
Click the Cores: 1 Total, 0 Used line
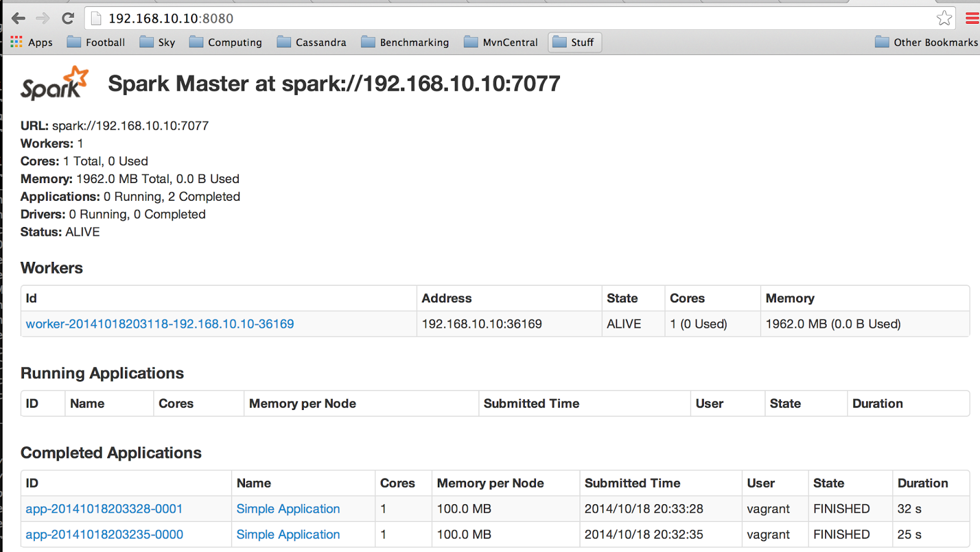click(x=85, y=161)
